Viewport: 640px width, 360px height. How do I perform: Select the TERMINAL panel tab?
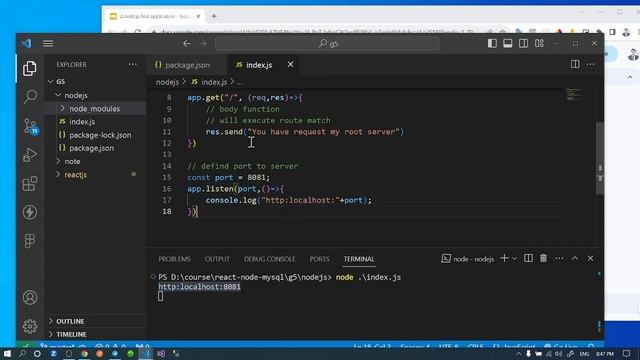359,259
